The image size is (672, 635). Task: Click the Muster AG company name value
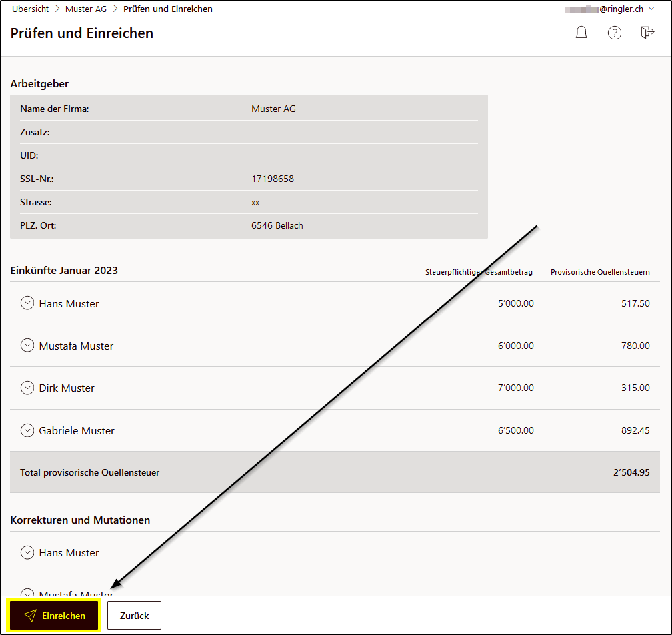click(x=273, y=109)
